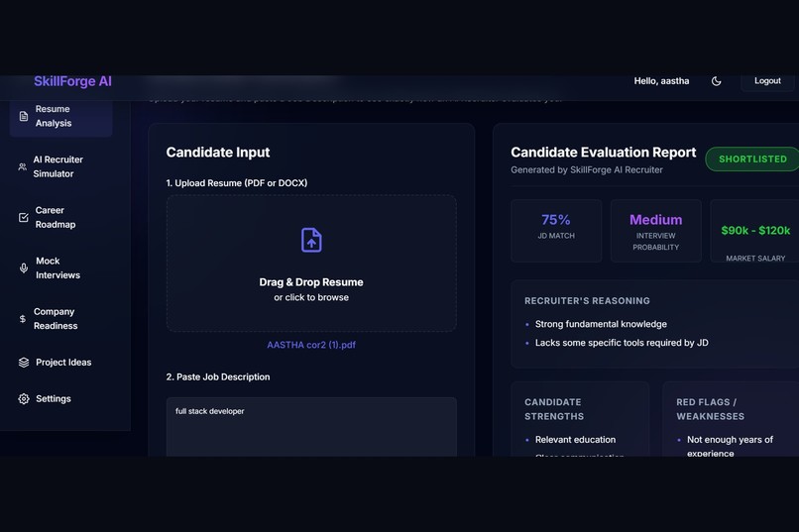Screen dimensions: 799x532
Task: Open Settings in the sidebar
Action: click(x=61, y=398)
